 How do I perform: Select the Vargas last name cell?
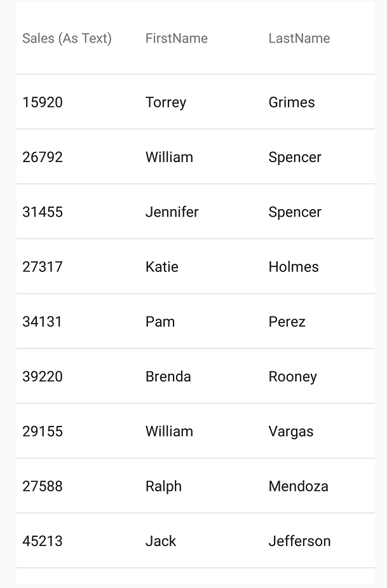(x=291, y=431)
